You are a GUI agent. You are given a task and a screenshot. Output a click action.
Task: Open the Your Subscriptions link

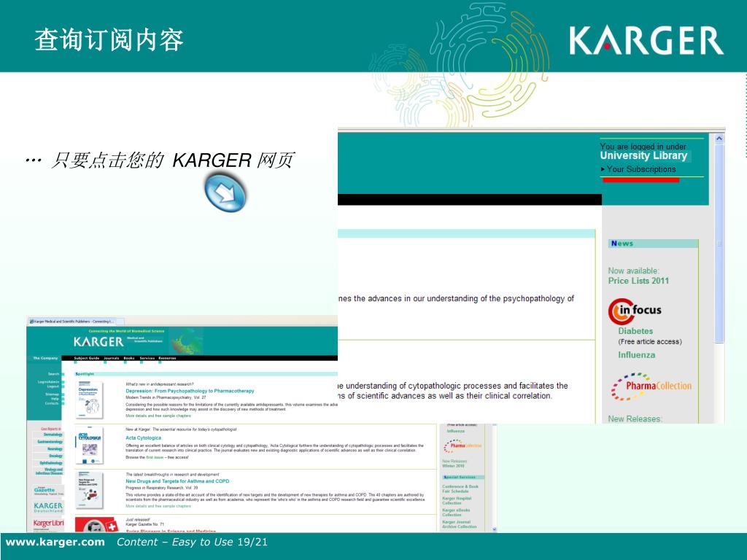[640, 169]
